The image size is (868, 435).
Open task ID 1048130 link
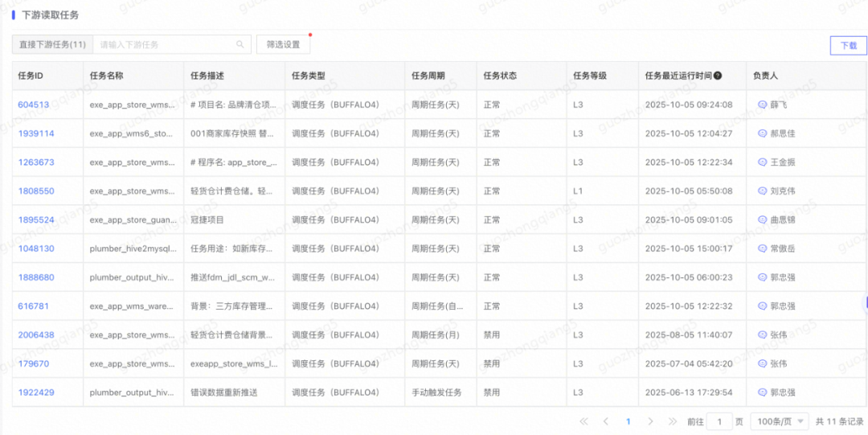click(36, 248)
